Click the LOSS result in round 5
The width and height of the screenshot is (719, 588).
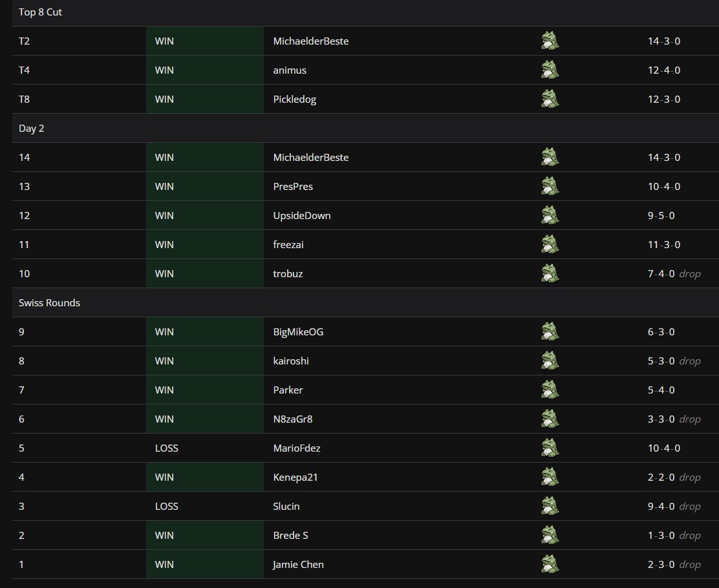point(166,448)
